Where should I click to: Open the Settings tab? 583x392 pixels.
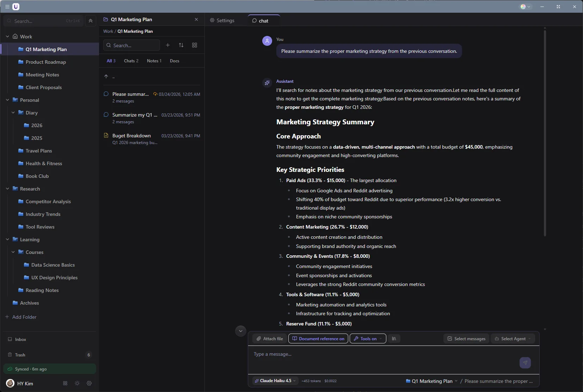click(x=223, y=20)
